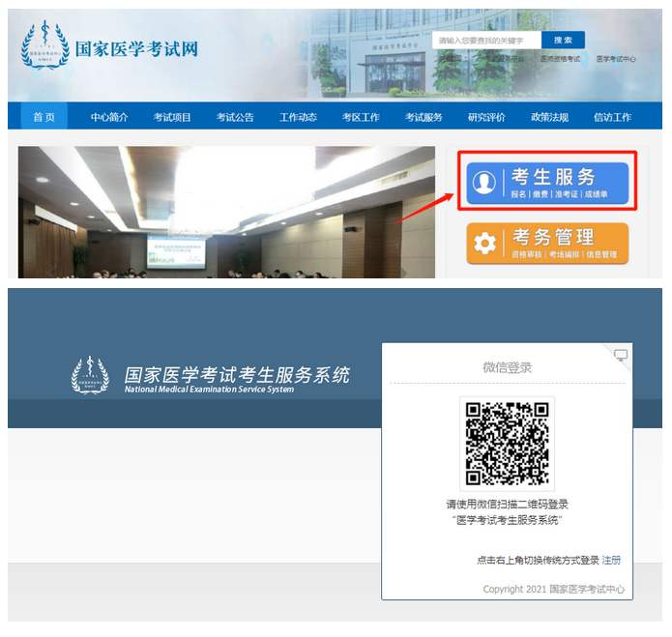Click the 国家医学考试考生服务系统 title text
Image resolution: width=672 pixels, height=637 pixels.
pos(237,375)
